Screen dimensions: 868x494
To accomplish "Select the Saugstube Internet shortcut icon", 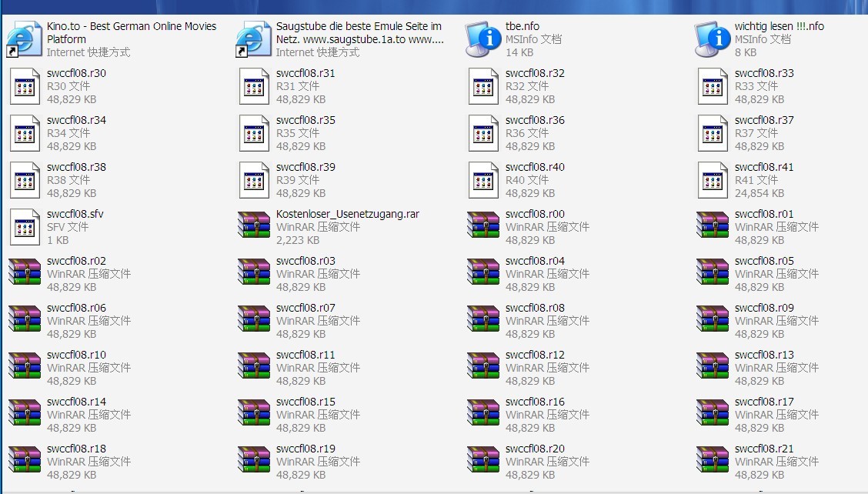I will coord(254,39).
